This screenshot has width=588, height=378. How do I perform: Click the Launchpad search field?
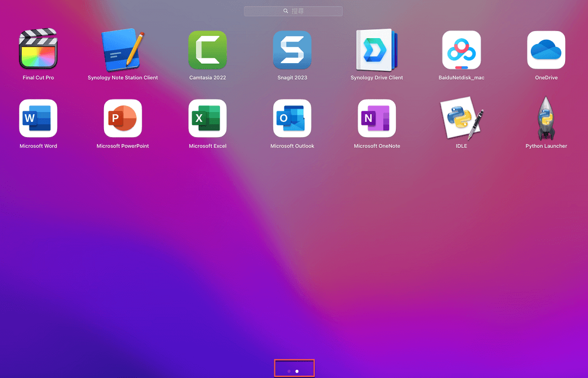point(293,11)
